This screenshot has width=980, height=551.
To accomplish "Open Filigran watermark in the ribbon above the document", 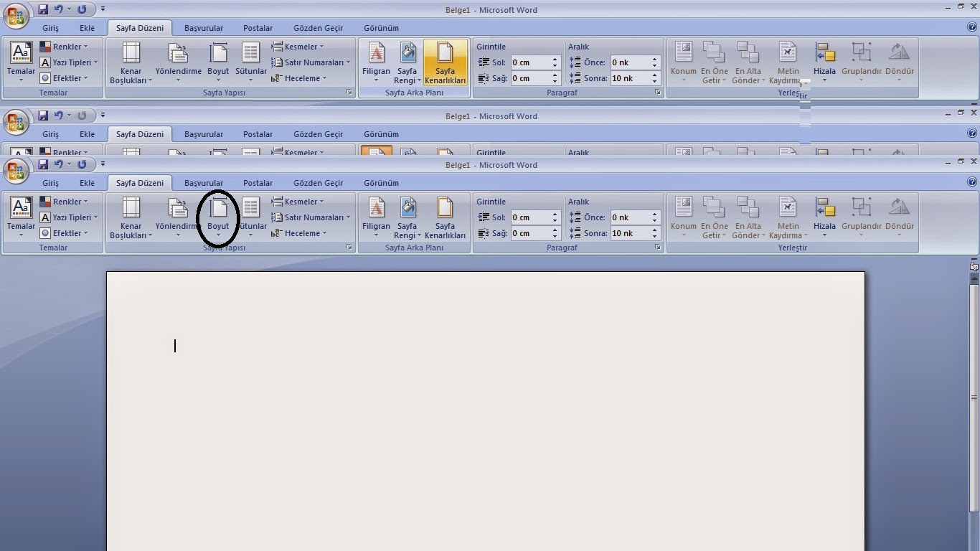I will click(x=376, y=217).
